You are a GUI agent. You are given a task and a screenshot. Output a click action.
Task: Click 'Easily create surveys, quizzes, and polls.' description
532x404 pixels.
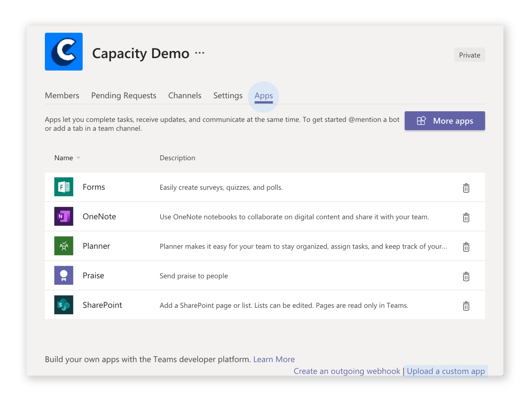[221, 187]
